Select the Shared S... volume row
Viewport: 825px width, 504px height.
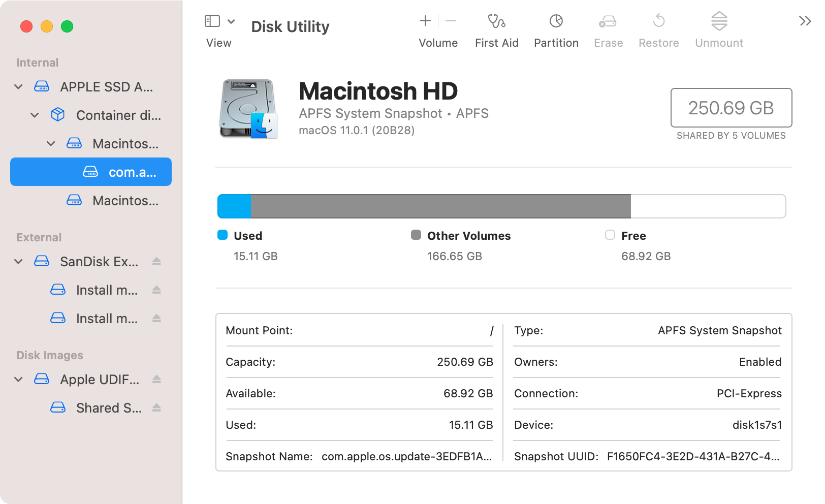tap(91, 408)
